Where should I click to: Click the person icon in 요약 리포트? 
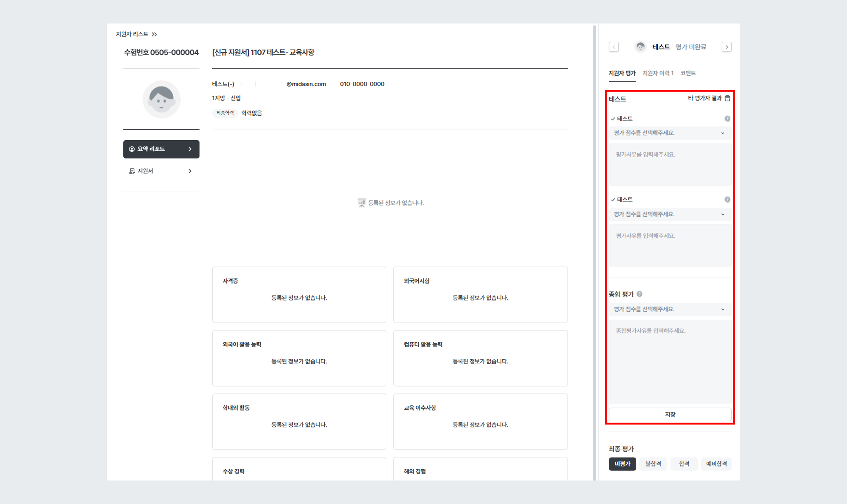click(132, 149)
